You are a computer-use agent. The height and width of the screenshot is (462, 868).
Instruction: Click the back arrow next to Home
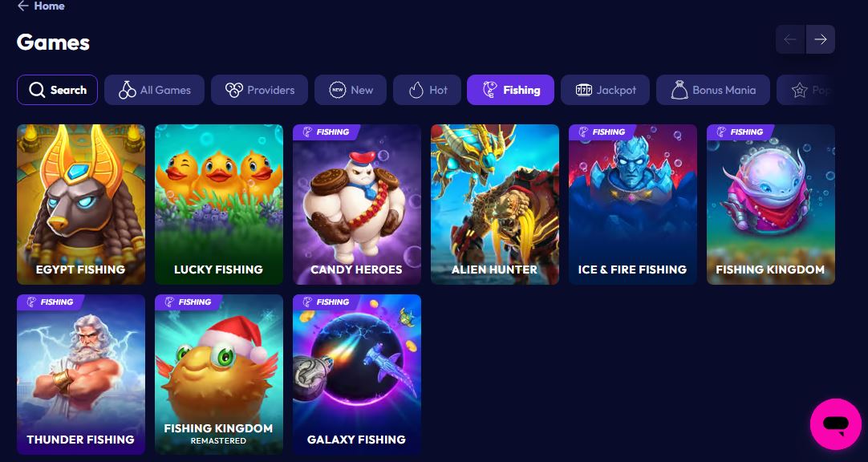(x=22, y=6)
